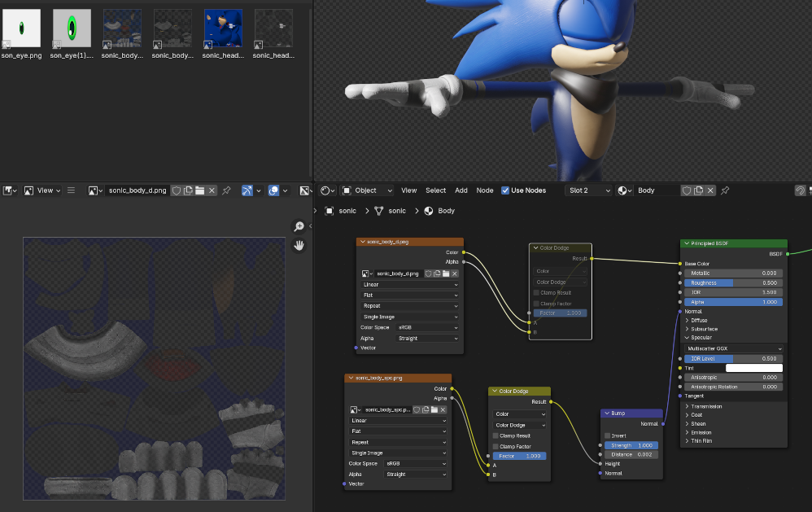Image resolution: width=812 pixels, height=512 pixels.
Task: Pin the image in the image editor
Action: click(226, 190)
